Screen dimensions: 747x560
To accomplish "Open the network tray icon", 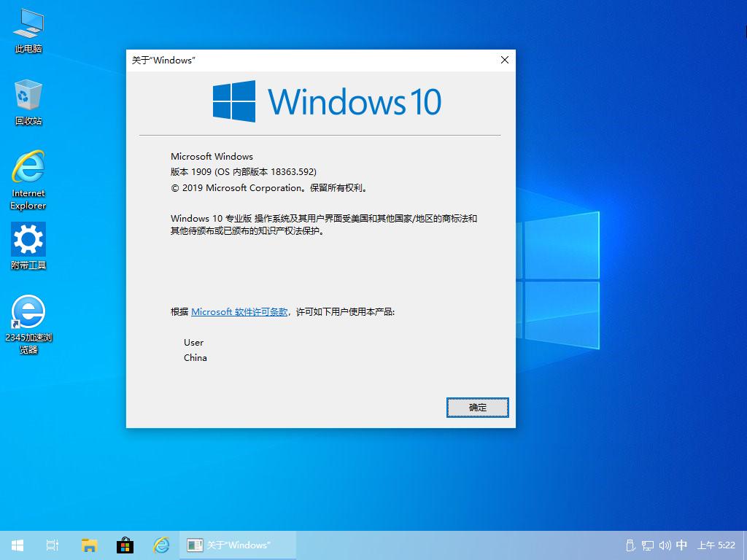I will [648, 545].
